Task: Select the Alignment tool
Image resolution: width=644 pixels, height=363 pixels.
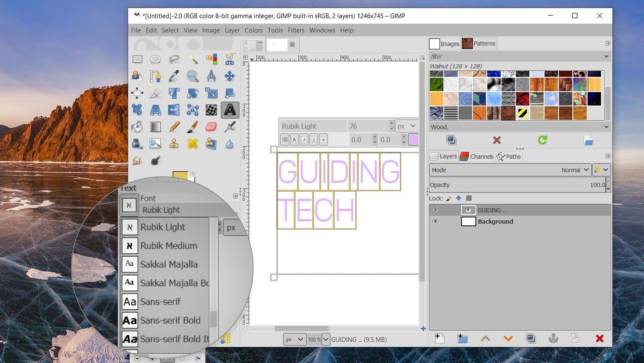Action: [137, 93]
